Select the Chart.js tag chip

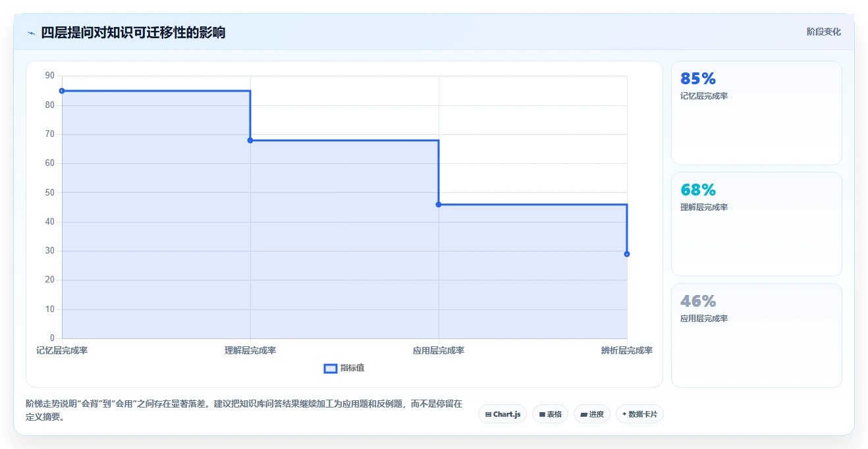click(x=502, y=414)
